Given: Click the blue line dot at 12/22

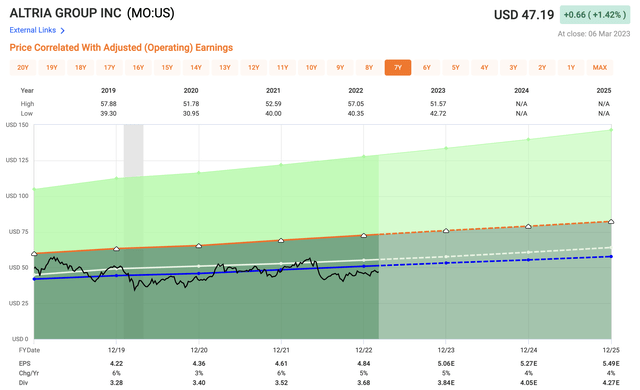Looking at the screenshot, I should 364,266.
